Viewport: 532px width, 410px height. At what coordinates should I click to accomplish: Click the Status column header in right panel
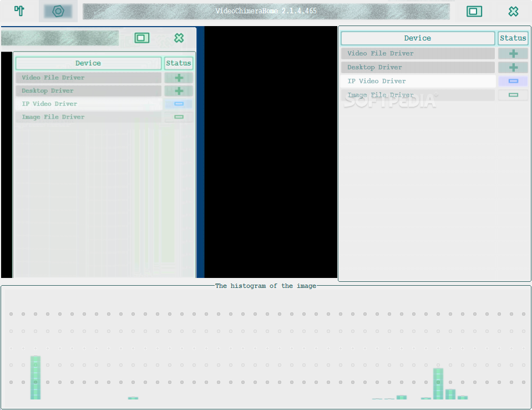click(x=513, y=38)
